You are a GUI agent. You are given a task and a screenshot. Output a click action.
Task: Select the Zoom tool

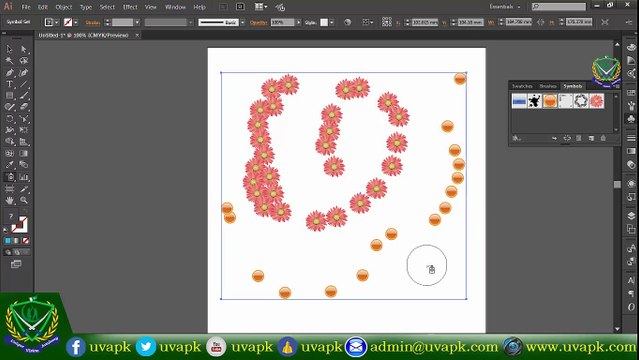(24, 200)
